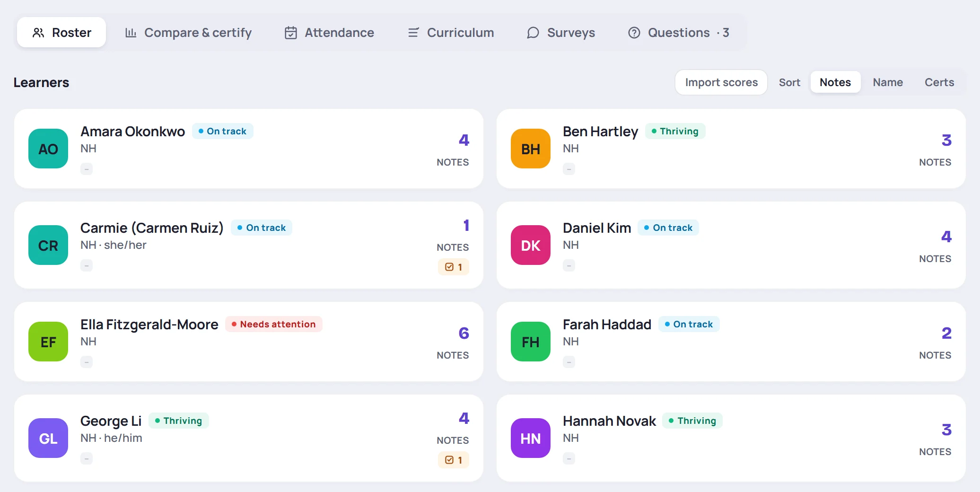980x492 pixels.
Task: Click the 4 notes count for Daniel Kim
Action: [946, 237]
